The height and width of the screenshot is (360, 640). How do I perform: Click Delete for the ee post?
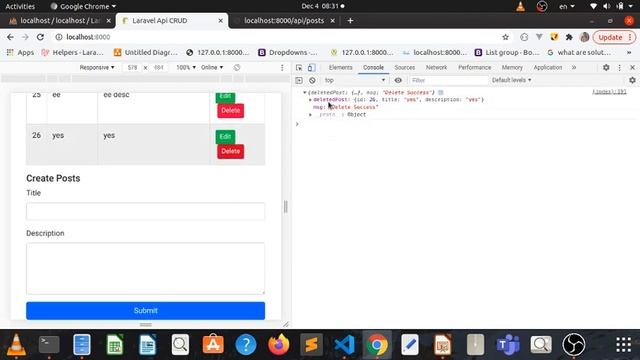click(x=231, y=111)
